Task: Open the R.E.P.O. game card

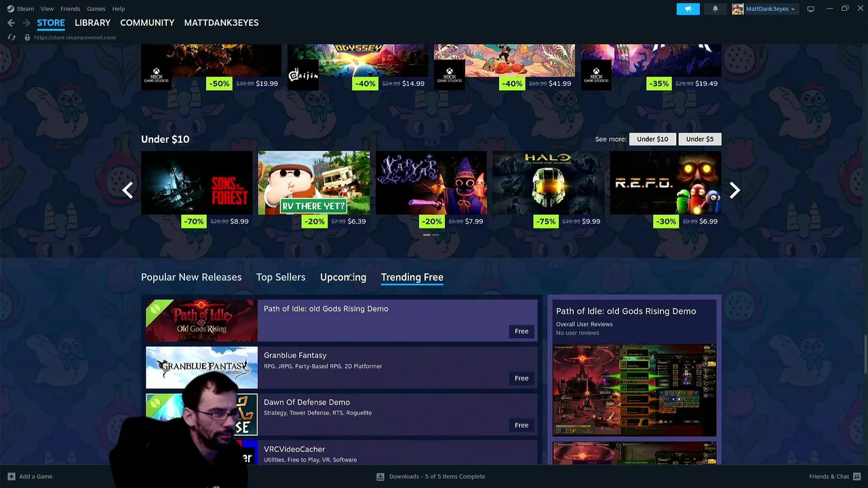Action: [665, 190]
